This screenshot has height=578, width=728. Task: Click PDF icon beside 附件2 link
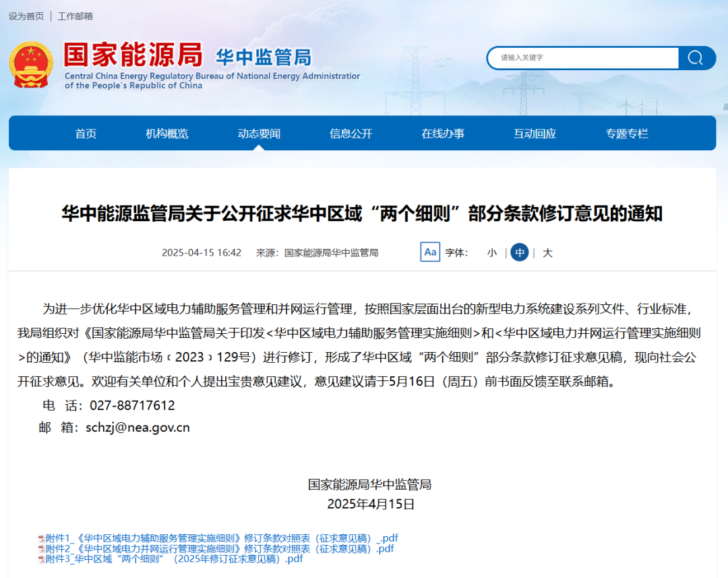pyautogui.click(x=41, y=549)
